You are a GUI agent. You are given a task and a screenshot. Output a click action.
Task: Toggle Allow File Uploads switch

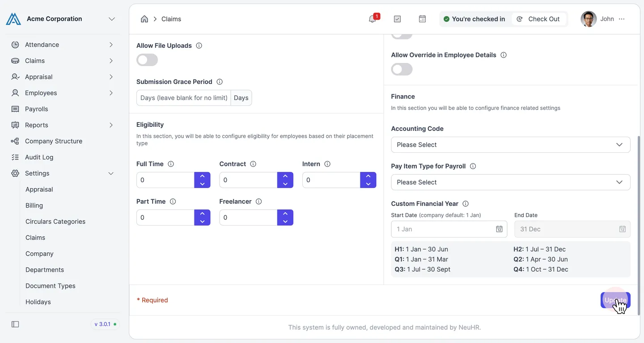click(147, 60)
